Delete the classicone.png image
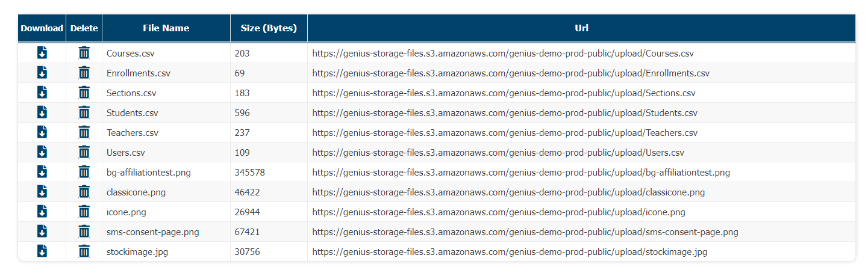868x276 pixels. click(x=84, y=192)
